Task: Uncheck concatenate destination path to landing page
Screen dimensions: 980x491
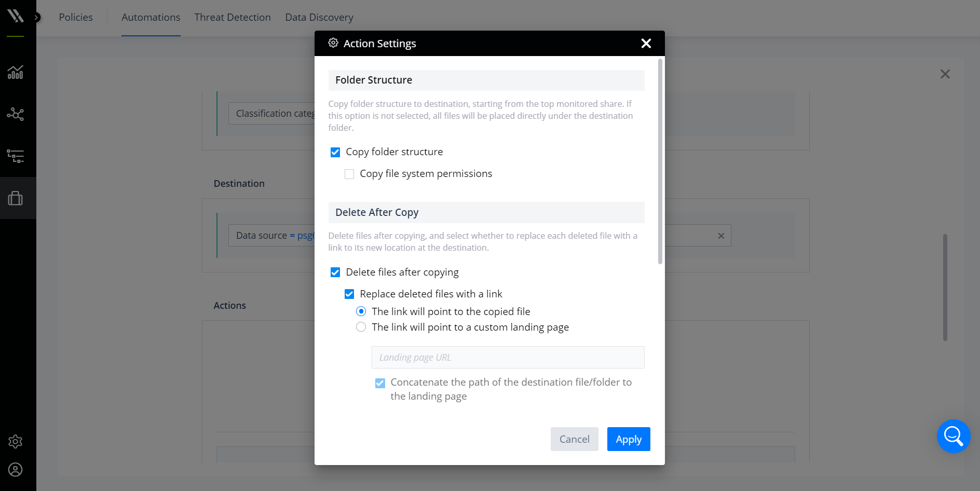Action: click(380, 383)
